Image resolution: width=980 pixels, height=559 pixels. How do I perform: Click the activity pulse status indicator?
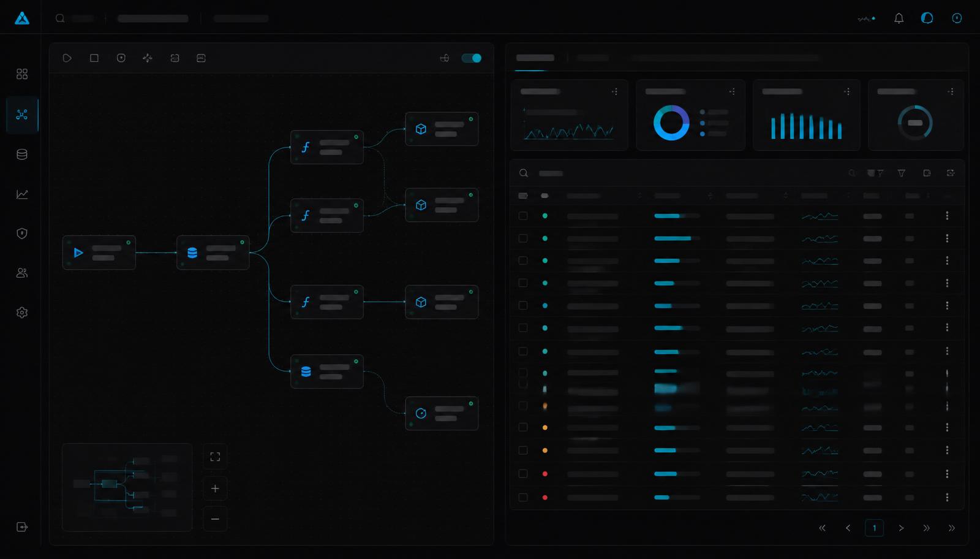pos(866,18)
